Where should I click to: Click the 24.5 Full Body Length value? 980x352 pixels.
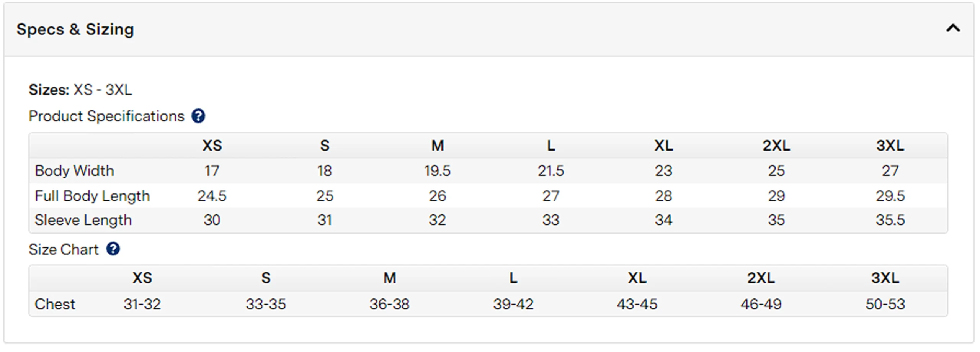click(x=212, y=196)
